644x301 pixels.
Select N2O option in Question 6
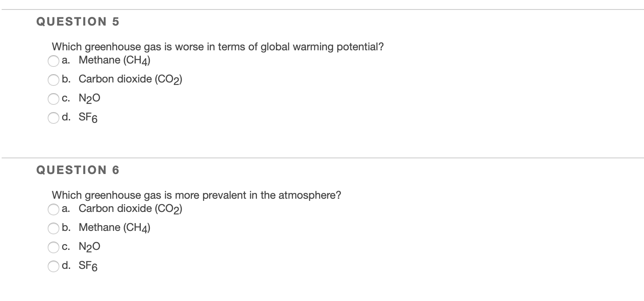click(x=53, y=247)
